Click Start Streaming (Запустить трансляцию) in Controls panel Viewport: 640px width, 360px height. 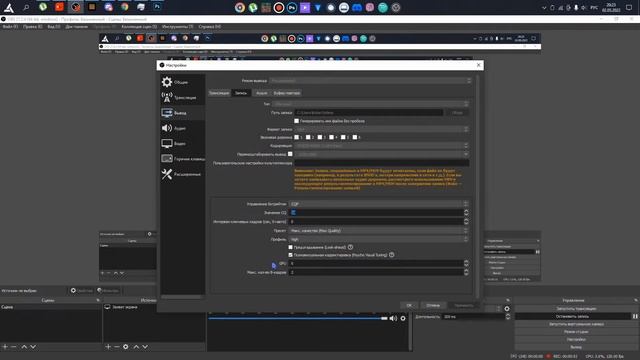tap(576, 309)
